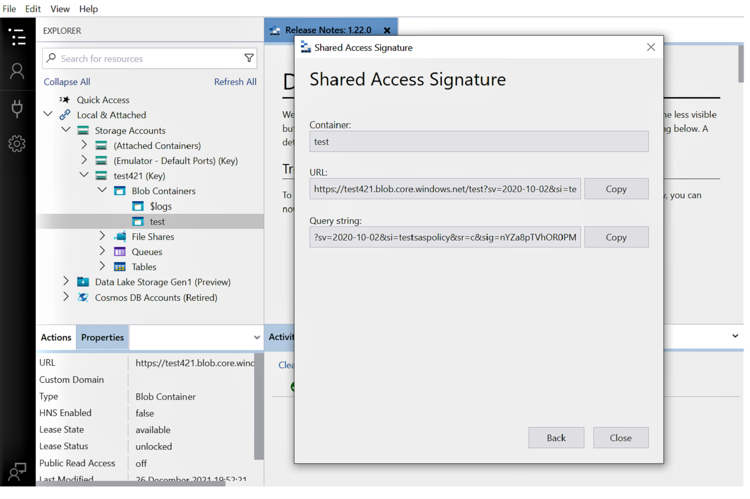Open Settings gear icon in sidebar
Image resolution: width=750 pixels, height=499 pixels.
17,144
